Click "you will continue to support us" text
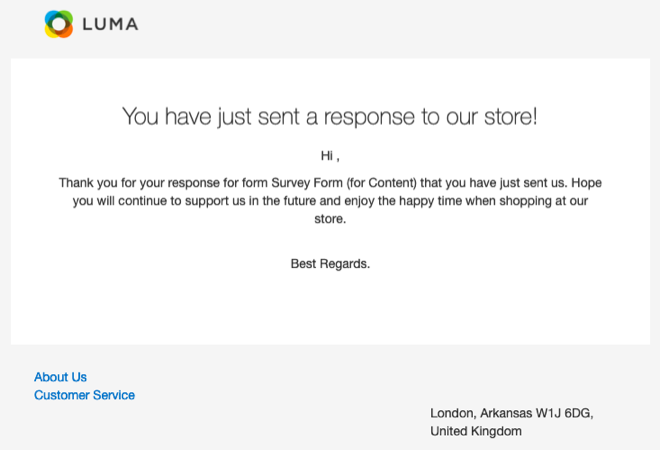The width and height of the screenshot is (660, 450). (159, 201)
